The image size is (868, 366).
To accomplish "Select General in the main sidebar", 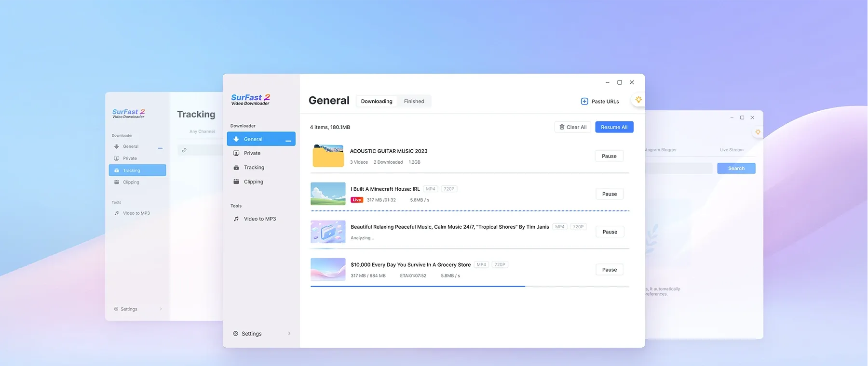I will [253, 139].
